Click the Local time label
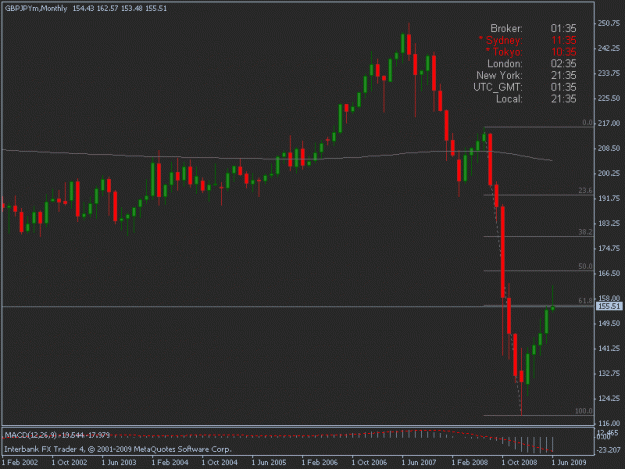The width and height of the screenshot is (625, 469). point(509,99)
